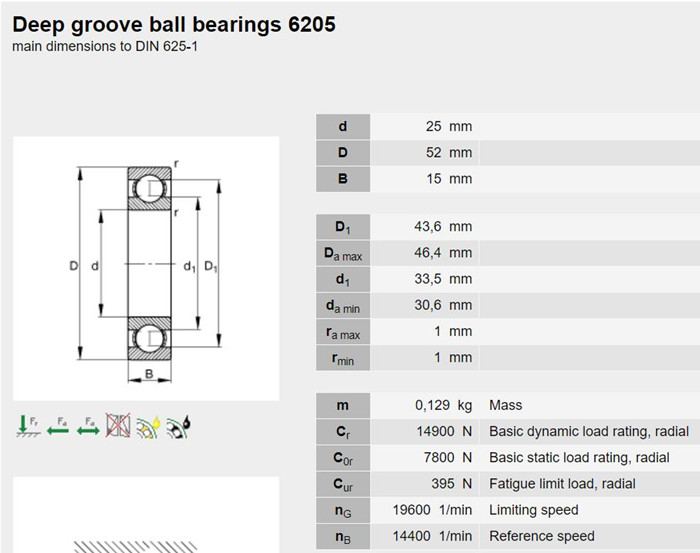700x553 pixels.
Task: Click the black-drop grease lubrication icon
Action: tap(178, 427)
